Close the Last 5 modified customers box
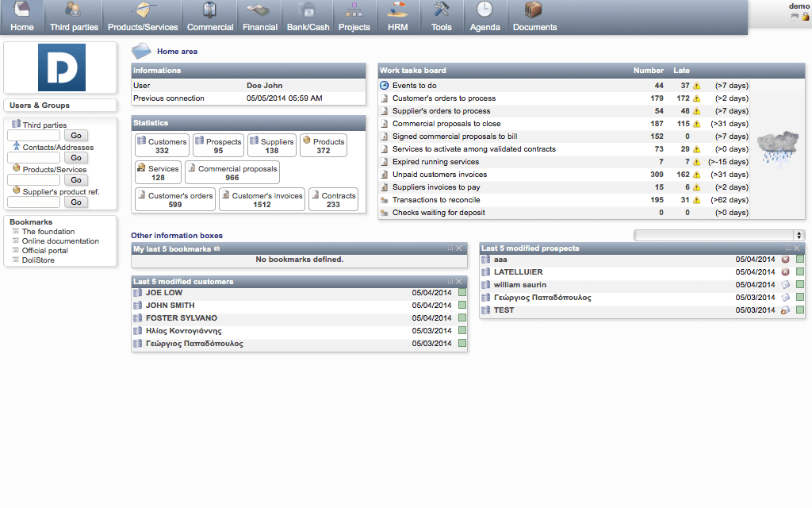This screenshot has height=508, width=812. [x=459, y=282]
